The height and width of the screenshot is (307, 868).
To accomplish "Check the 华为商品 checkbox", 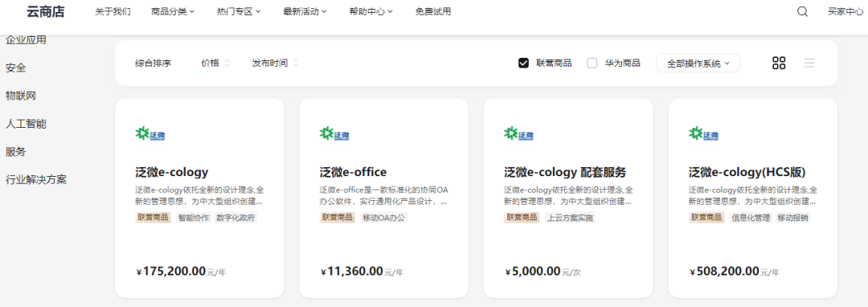I will click(x=592, y=63).
